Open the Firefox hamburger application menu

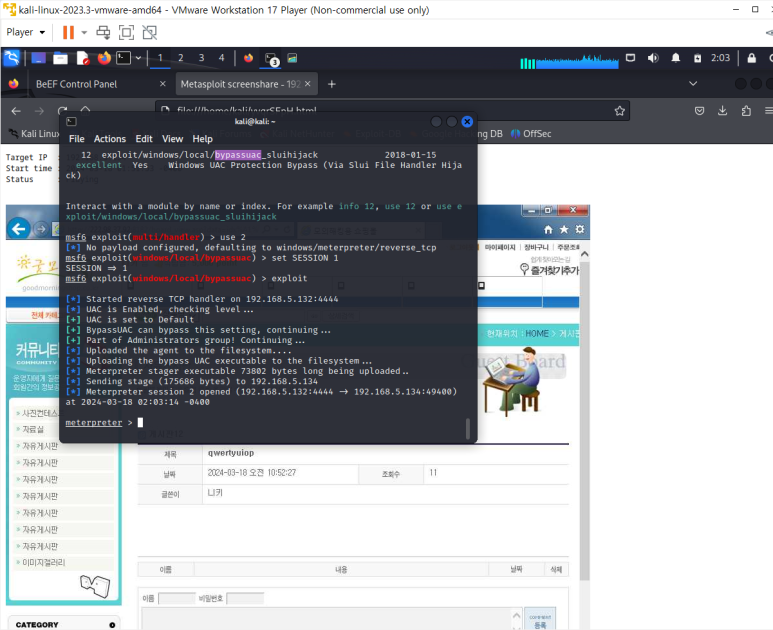pos(768,111)
